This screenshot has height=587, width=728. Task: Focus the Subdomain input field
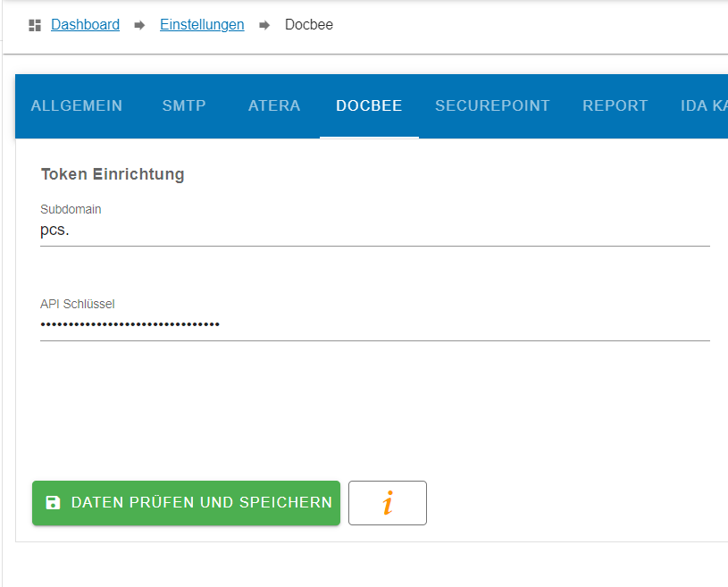[375, 231]
